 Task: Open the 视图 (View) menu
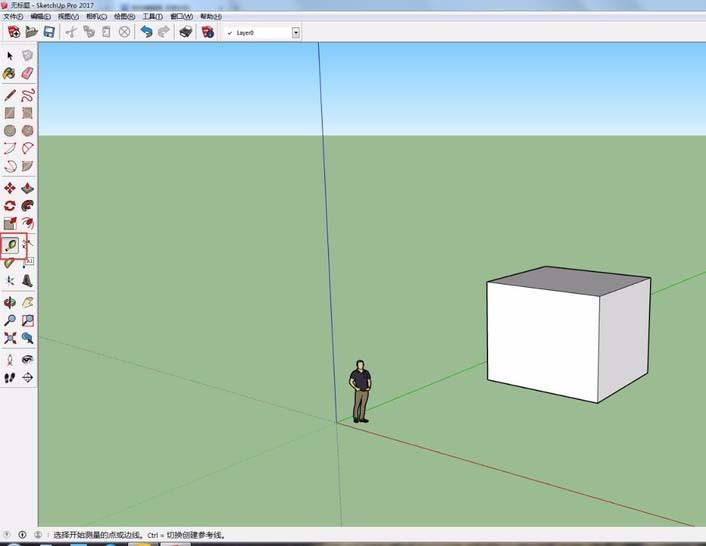click(x=68, y=17)
